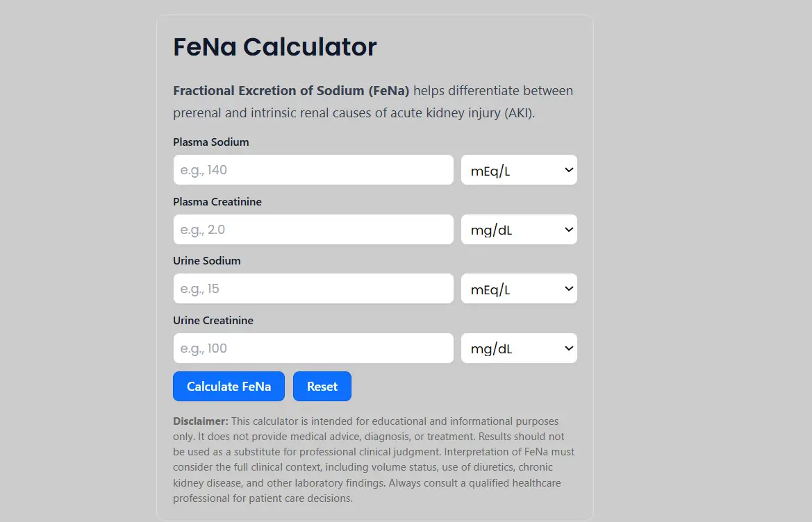Click the chevron on the Urine Creatinine unit selector
The height and width of the screenshot is (522, 812).
click(x=569, y=348)
